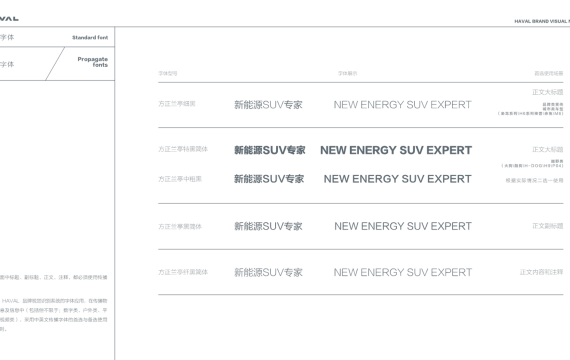Image resolution: width=570 pixels, height=360 pixels.
Task: Click the 方正兰亭特黑简体 font name label
Action: click(183, 149)
